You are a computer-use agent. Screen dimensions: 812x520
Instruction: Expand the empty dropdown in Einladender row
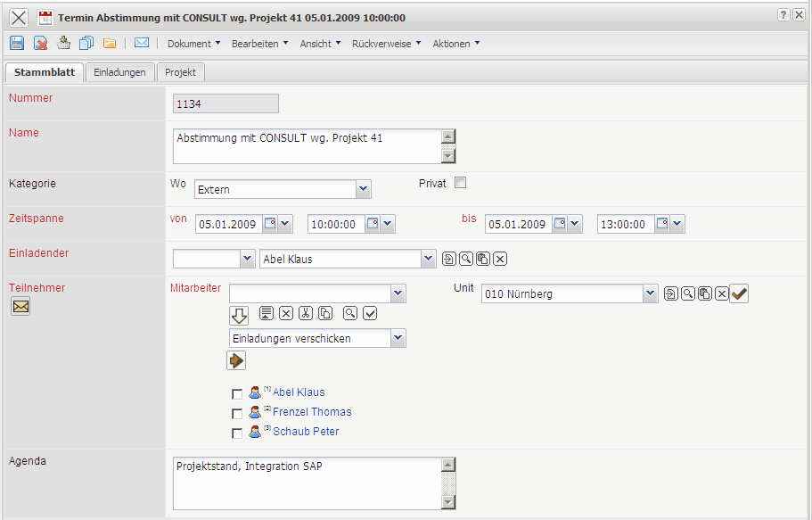[x=248, y=259]
